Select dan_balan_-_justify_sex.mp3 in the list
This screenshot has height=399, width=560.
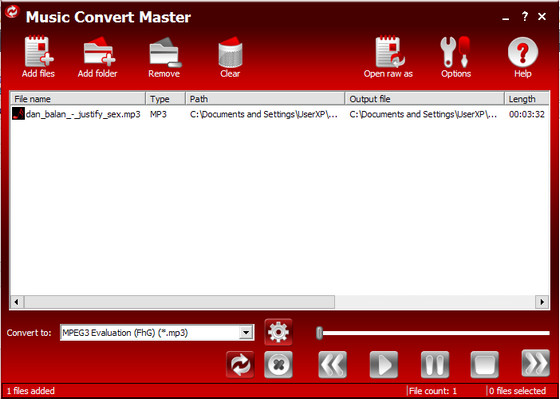83,114
